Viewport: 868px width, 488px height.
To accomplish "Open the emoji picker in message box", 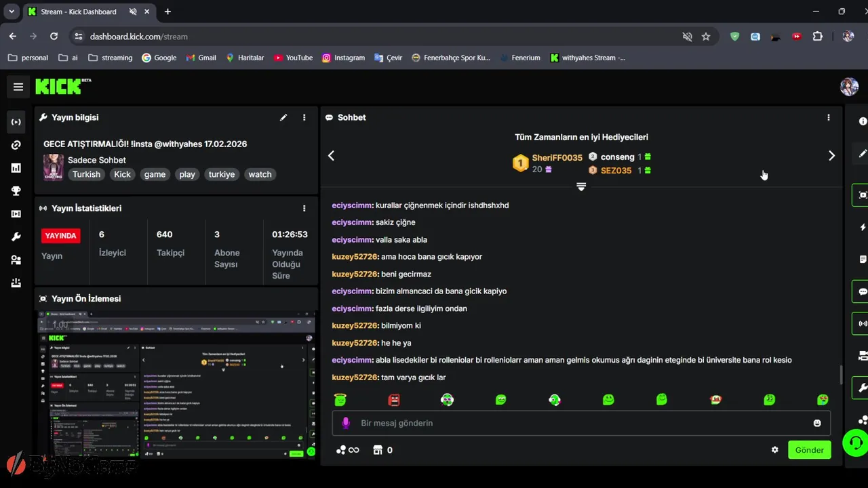I will click(x=817, y=423).
